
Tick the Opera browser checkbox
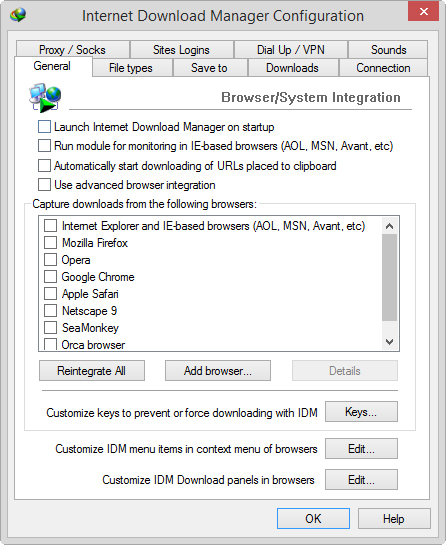pos(50,260)
